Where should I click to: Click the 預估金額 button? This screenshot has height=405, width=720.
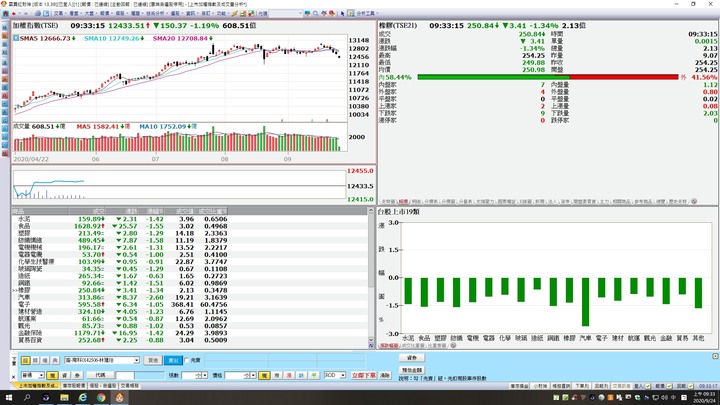pos(412,370)
